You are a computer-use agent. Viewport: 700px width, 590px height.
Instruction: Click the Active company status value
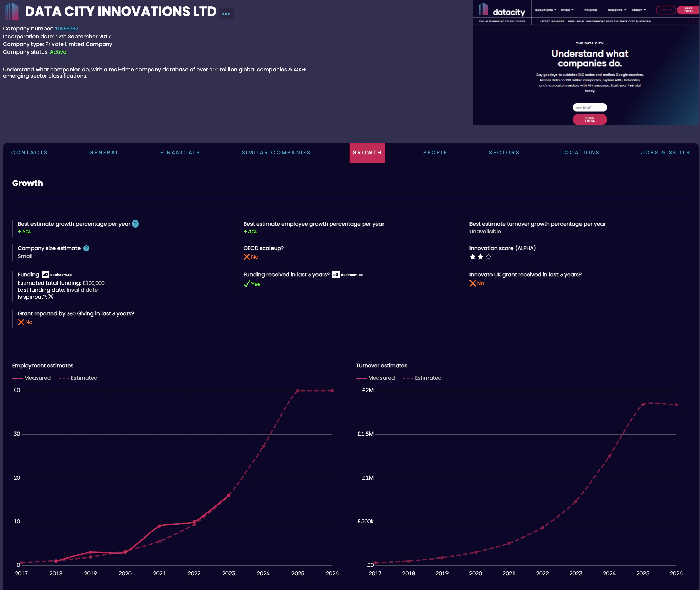[58, 52]
